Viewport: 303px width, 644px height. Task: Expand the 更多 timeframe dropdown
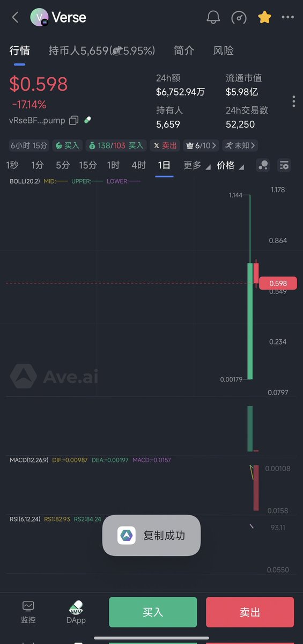point(197,165)
